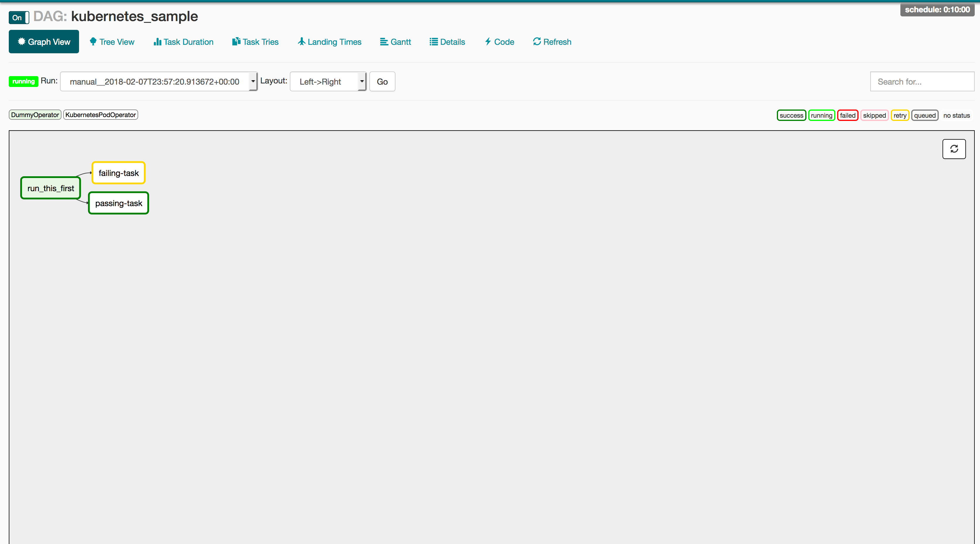This screenshot has height=544, width=980.
Task: Click the retry status legend swatch
Action: 900,115
